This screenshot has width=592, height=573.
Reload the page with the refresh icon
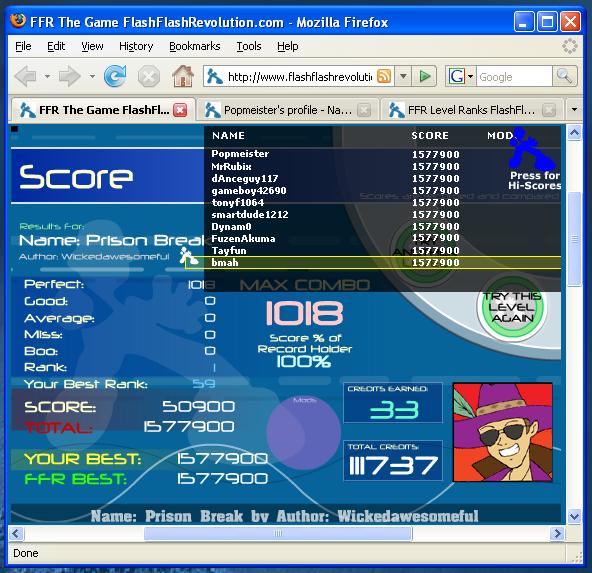115,76
